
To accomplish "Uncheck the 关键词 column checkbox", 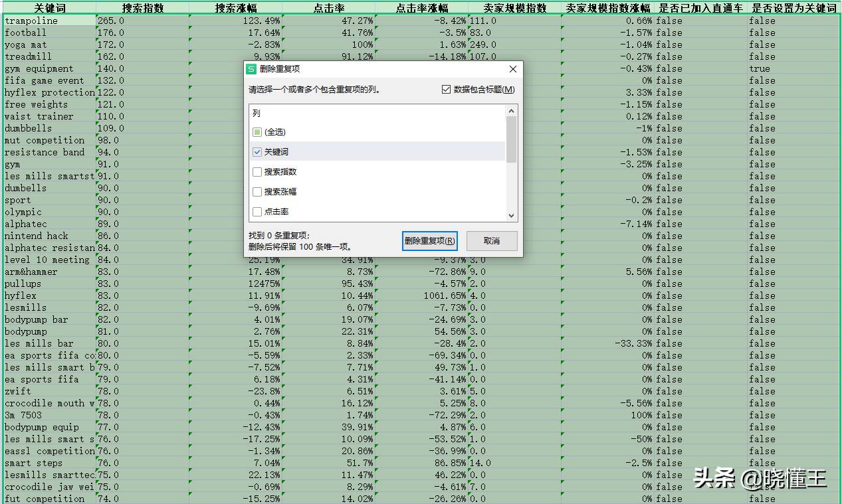I will [257, 152].
